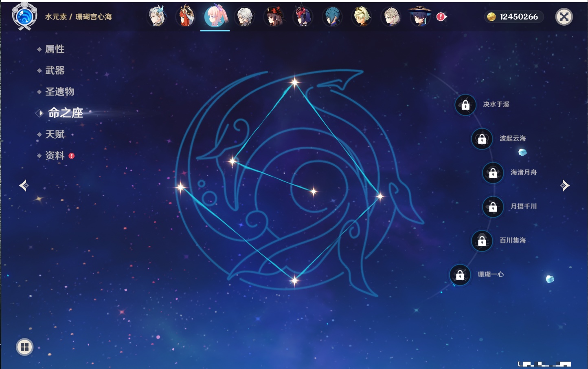Select the brown-haired character with red flower avatar
The width and height of the screenshot is (588, 369).
(x=274, y=16)
